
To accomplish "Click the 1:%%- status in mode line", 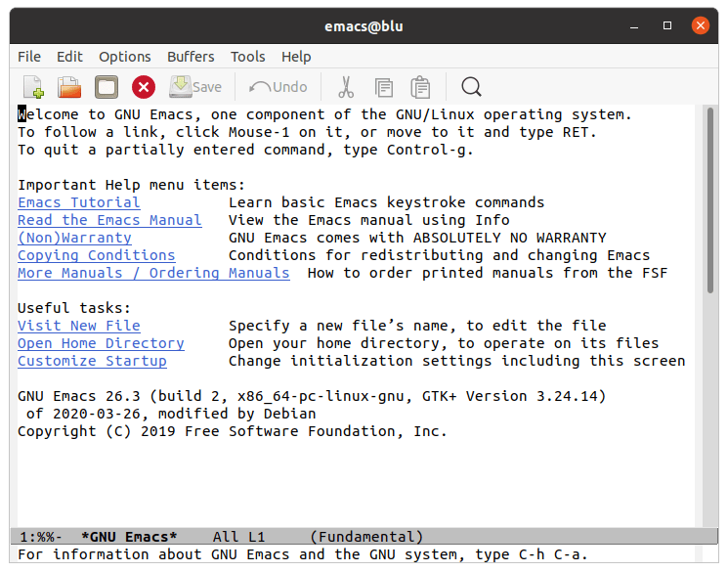I will [x=41, y=537].
